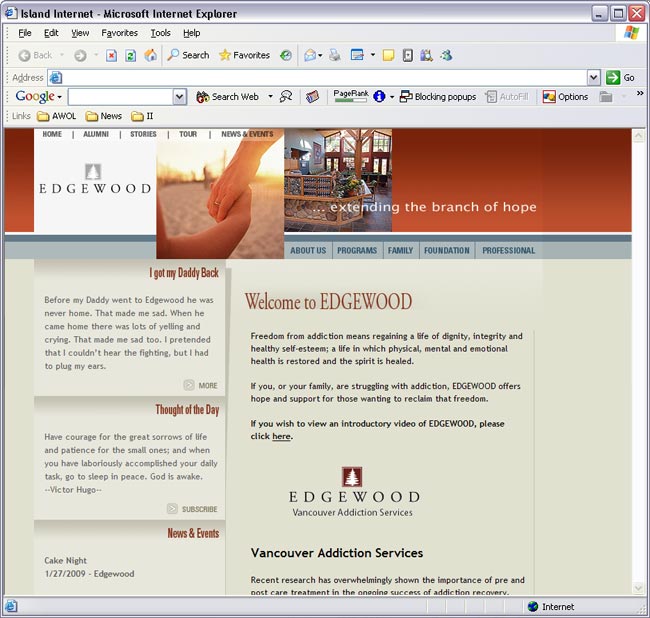Click the HOME link in top navigation
The width and height of the screenshot is (650, 618).
point(52,134)
